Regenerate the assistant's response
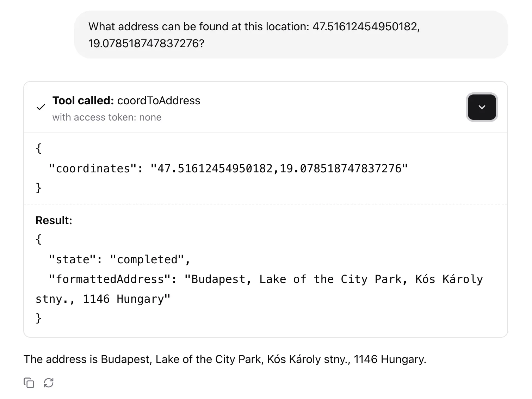 pyautogui.click(x=49, y=383)
